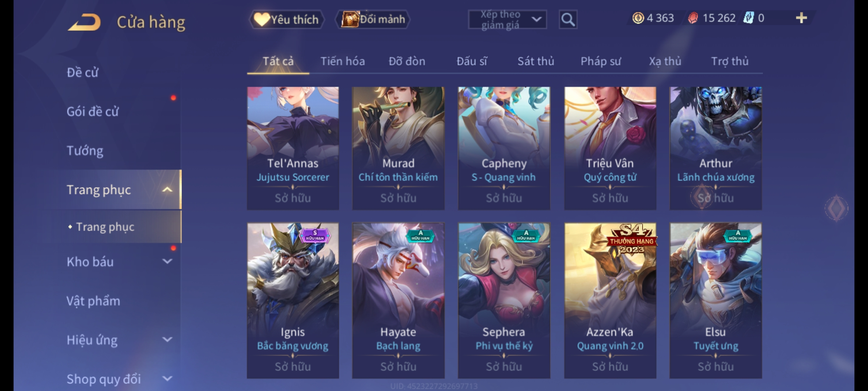Click the gold coin balance icon
The height and width of the screenshot is (391, 868).
[638, 18]
